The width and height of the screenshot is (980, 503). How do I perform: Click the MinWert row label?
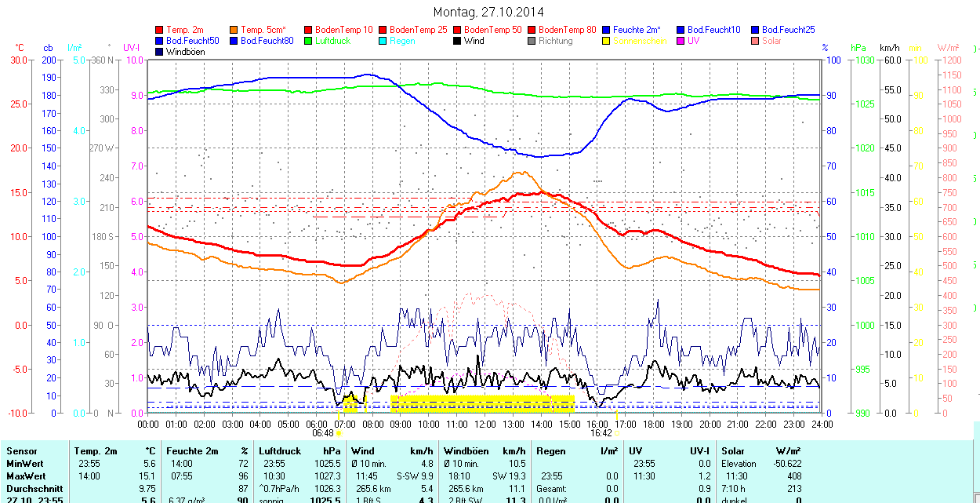point(25,464)
